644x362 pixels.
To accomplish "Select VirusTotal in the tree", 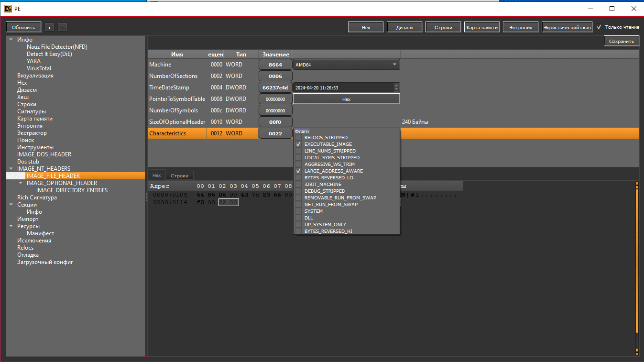I will pos(39,68).
